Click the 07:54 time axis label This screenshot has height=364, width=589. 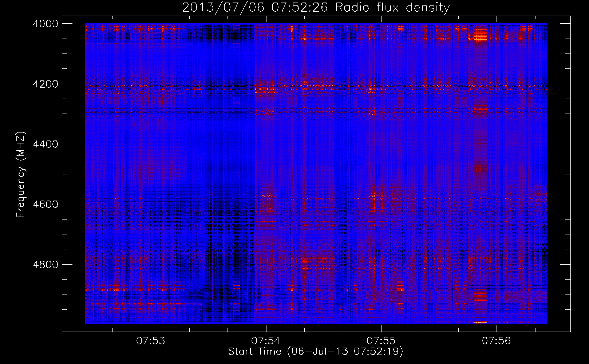coord(266,341)
